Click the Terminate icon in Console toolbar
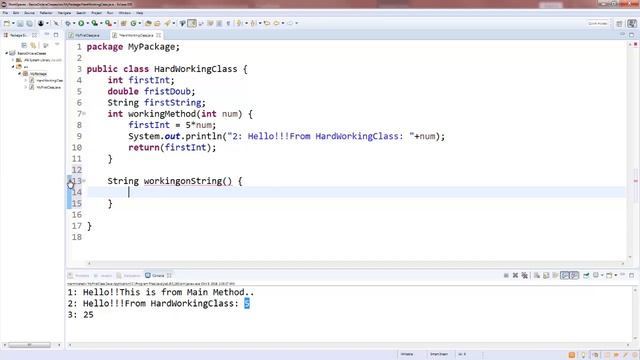 [506, 276]
